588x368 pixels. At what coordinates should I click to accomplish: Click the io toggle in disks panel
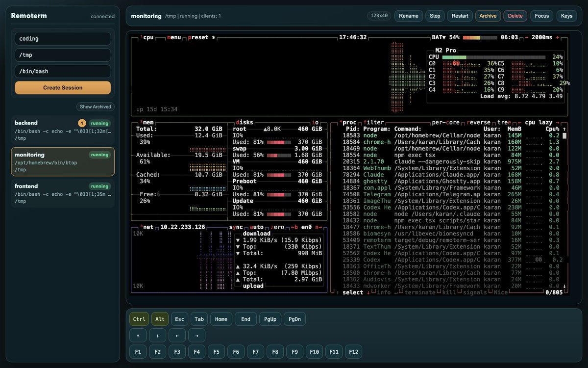(x=316, y=122)
